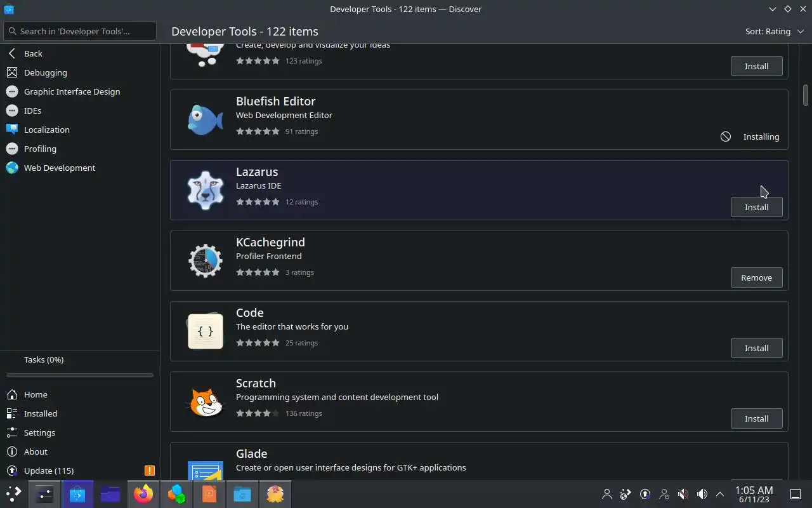Click the Bluefish Editor fish icon
The image size is (812, 508).
pyautogui.click(x=206, y=120)
